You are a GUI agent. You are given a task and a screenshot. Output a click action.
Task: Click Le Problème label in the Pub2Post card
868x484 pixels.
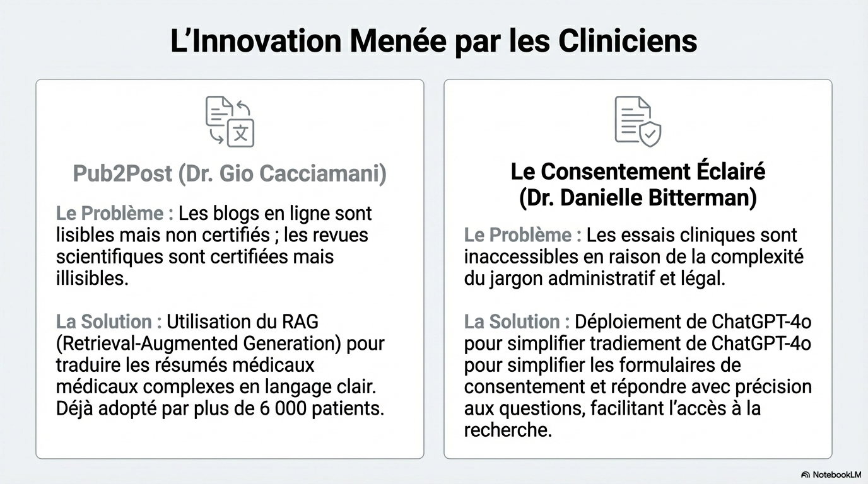(x=114, y=214)
